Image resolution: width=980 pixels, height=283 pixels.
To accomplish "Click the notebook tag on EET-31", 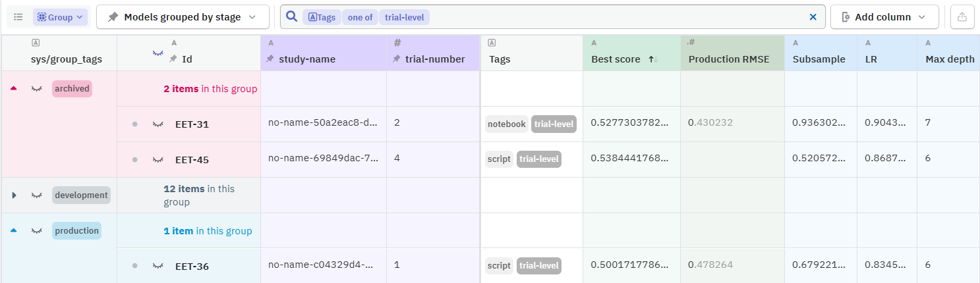I will pyautogui.click(x=507, y=124).
